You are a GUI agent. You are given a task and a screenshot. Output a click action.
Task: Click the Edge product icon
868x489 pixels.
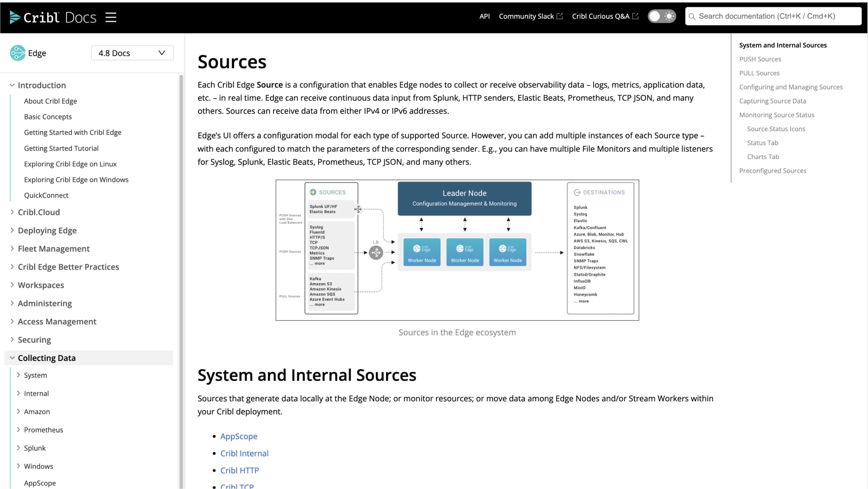18,53
